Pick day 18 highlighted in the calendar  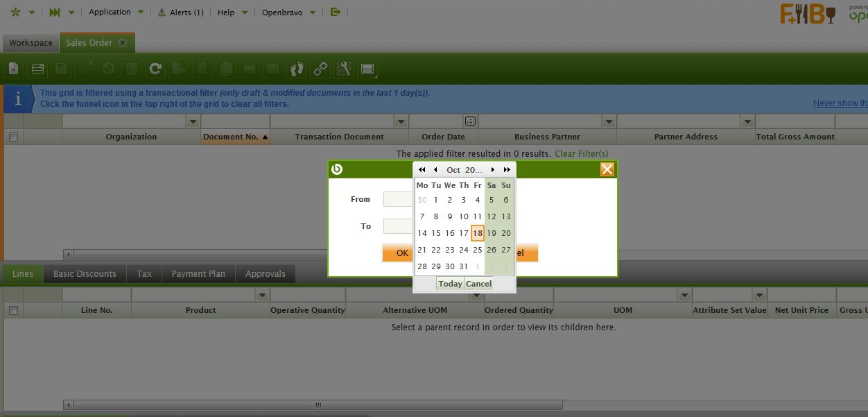[478, 233]
